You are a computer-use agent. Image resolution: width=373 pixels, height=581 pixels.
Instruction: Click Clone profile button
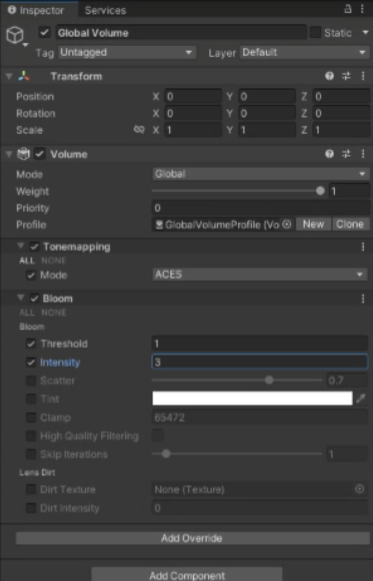point(350,224)
